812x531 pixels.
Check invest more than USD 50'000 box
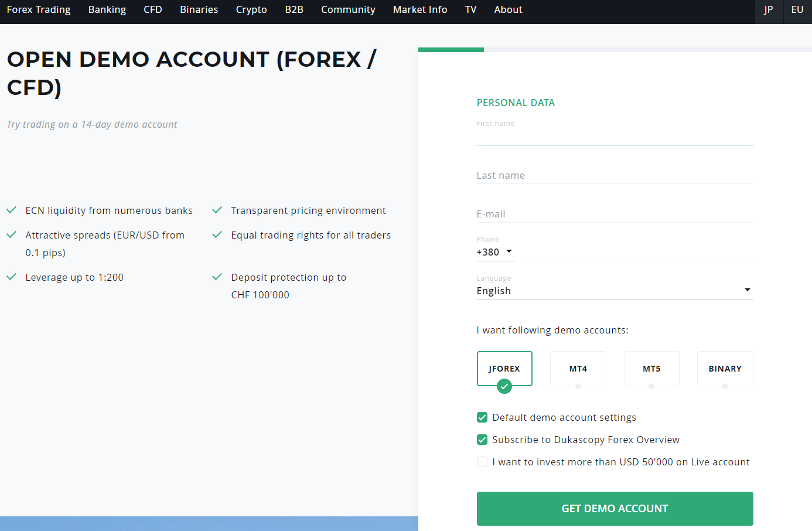tap(482, 462)
